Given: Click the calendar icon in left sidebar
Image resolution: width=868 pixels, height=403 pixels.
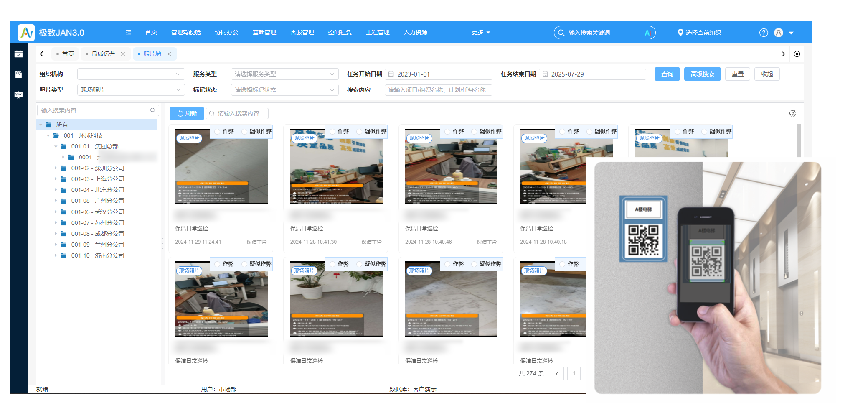Looking at the screenshot, I should pyautogui.click(x=18, y=54).
